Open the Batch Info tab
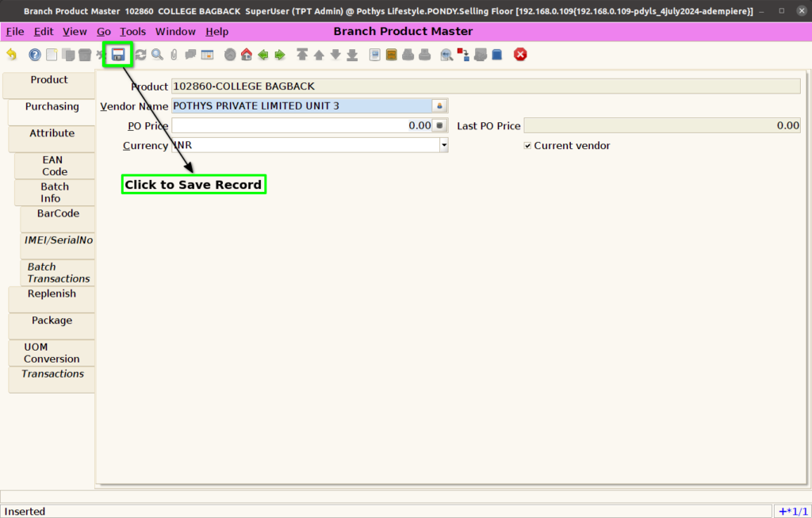 55,193
